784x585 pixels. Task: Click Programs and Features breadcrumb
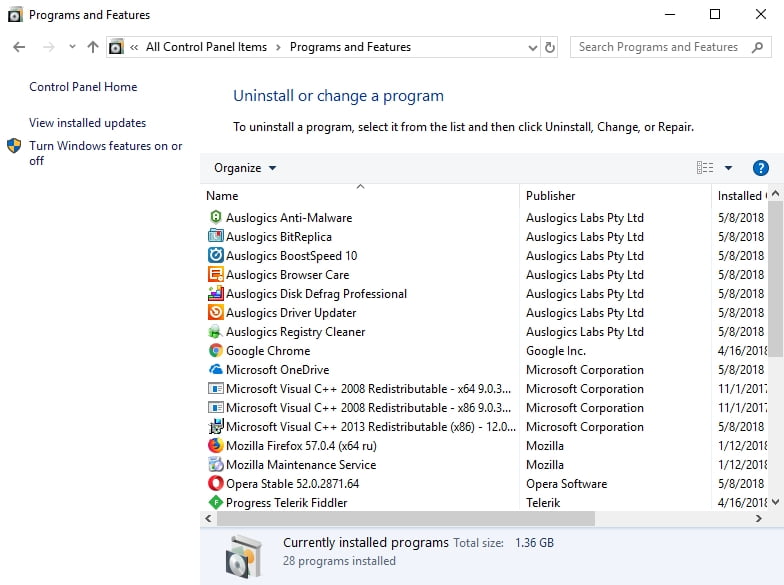(x=350, y=47)
